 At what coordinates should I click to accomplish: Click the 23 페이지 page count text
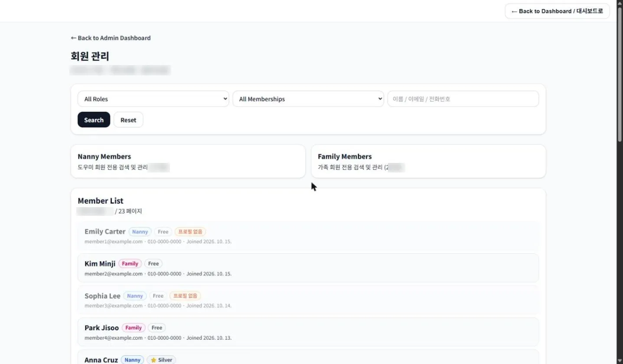130,211
